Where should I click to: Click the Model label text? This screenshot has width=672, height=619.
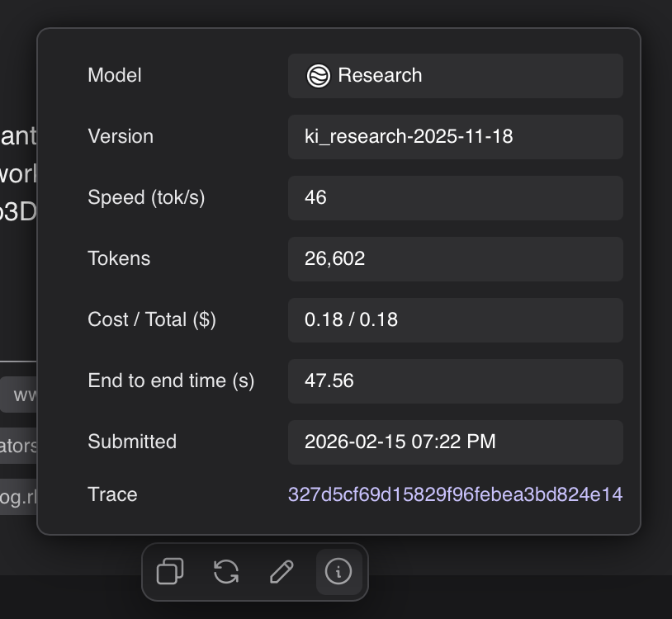click(x=115, y=75)
